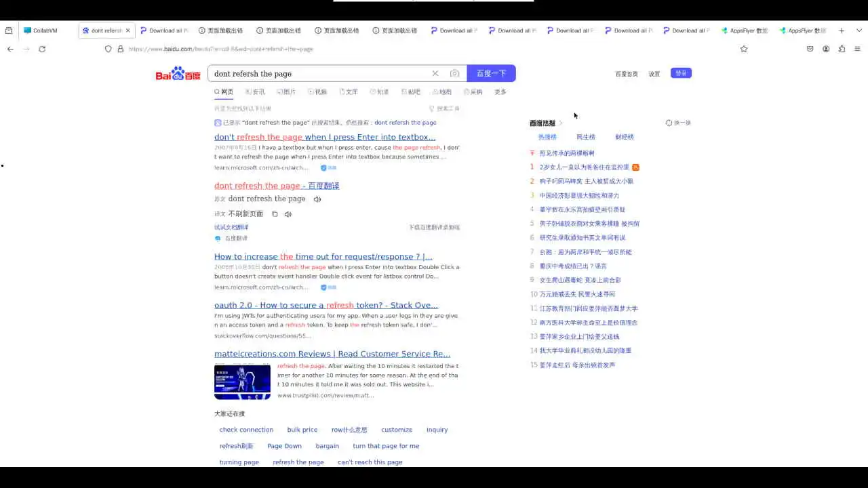Click the Baidu logo
Screen dimensions: 868x488
[178, 74]
